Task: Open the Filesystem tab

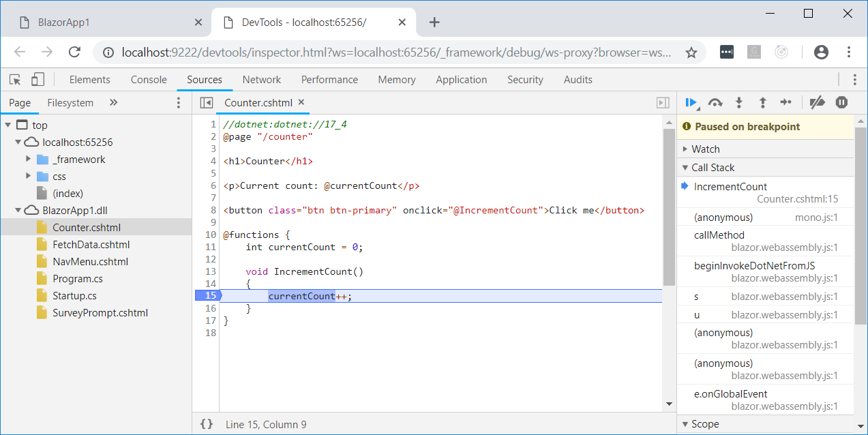Action: pyautogui.click(x=70, y=102)
